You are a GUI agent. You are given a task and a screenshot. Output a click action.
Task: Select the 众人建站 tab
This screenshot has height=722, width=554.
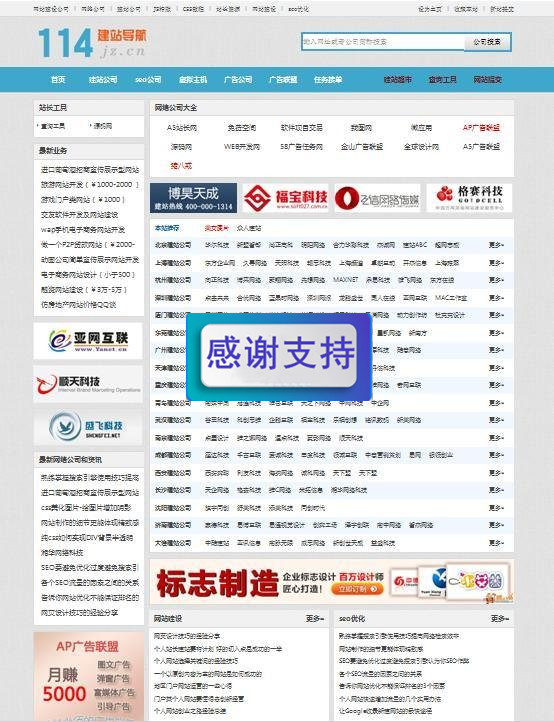[x=249, y=228]
